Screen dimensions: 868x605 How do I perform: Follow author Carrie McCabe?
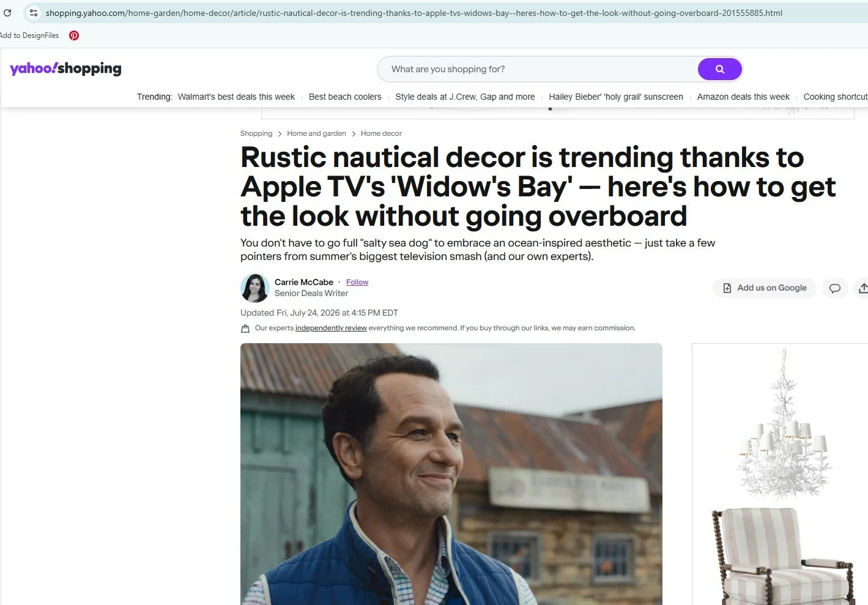click(x=357, y=282)
